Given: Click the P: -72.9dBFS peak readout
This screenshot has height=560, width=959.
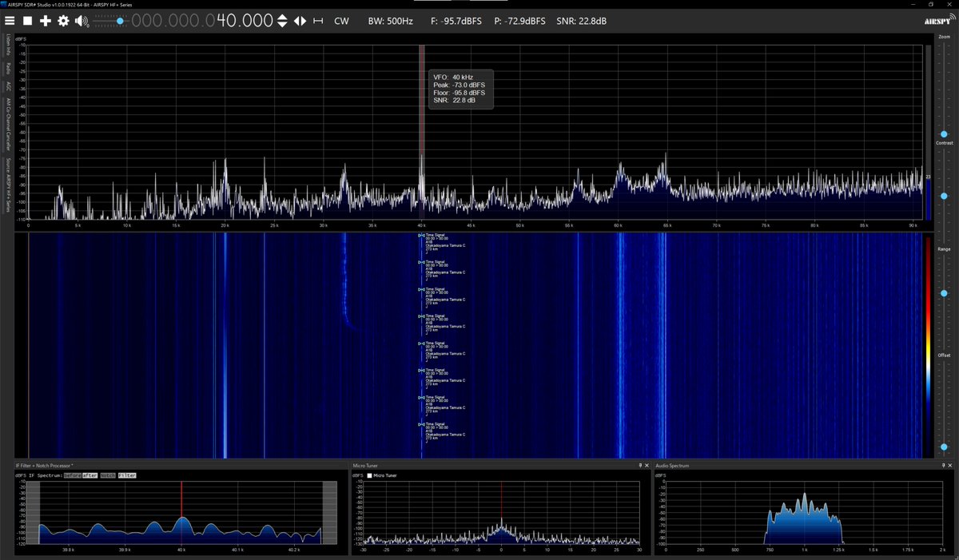Looking at the screenshot, I should pyautogui.click(x=520, y=21).
